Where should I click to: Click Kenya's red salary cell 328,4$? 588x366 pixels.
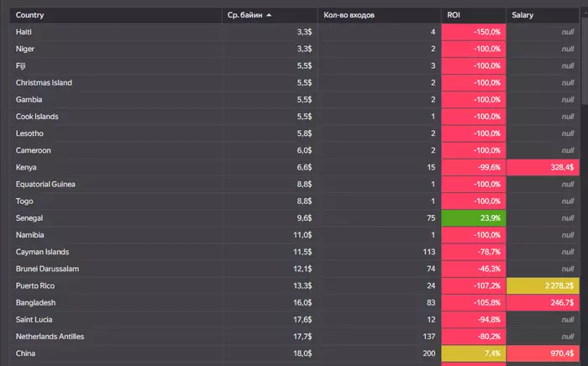(543, 167)
